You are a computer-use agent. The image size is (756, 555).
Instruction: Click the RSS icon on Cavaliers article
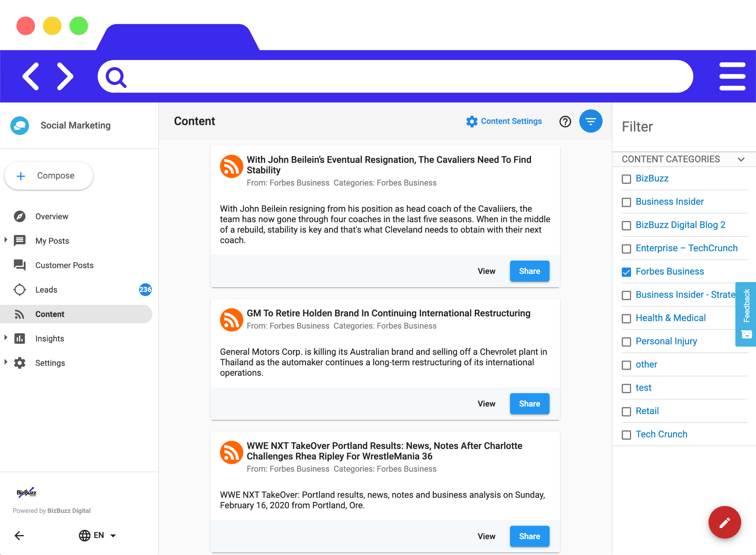(231, 166)
